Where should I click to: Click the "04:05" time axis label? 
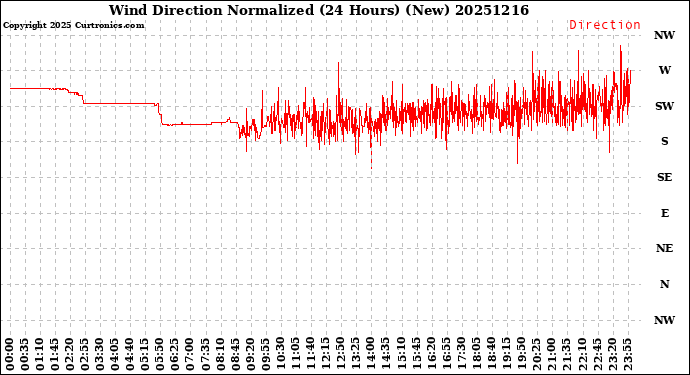point(115,355)
